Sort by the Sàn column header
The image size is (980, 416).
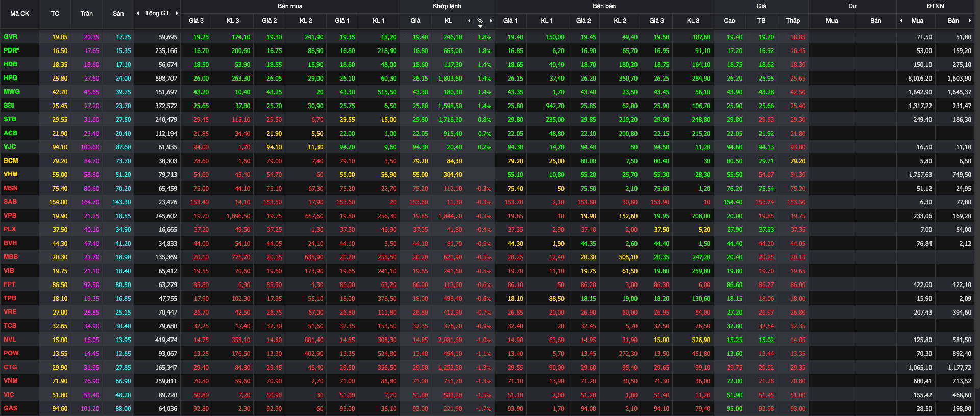point(118,14)
